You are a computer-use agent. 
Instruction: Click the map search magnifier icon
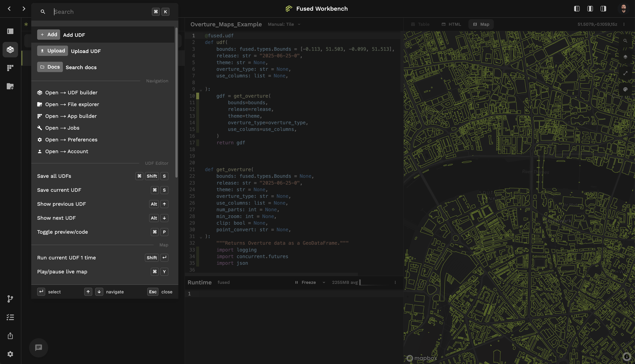click(625, 41)
